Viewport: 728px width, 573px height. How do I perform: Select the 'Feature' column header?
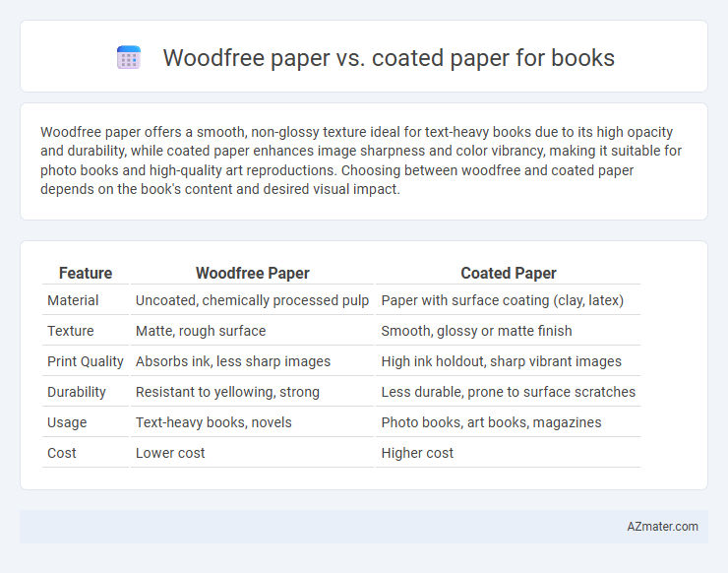point(86,274)
